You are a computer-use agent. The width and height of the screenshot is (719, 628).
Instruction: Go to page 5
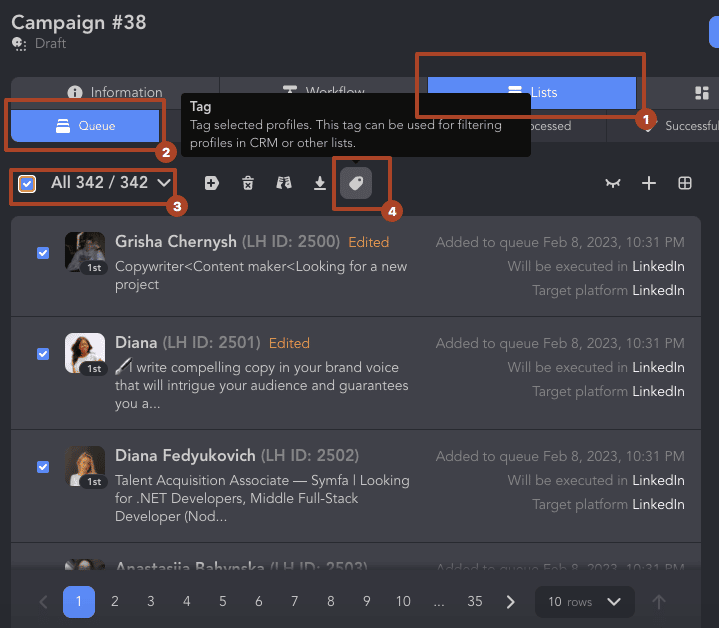tap(222, 602)
